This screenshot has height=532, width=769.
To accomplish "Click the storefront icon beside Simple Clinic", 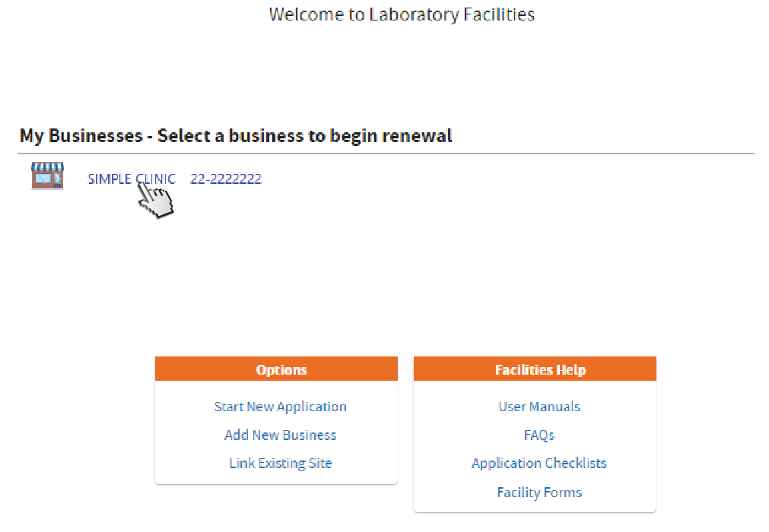I will click(x=47, y=176).
